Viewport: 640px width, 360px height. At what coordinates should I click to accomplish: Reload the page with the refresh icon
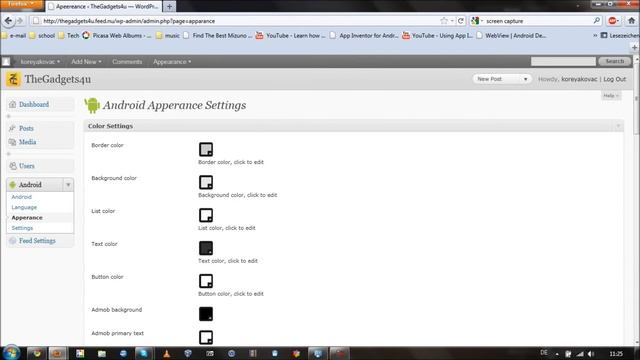(460, 21)
